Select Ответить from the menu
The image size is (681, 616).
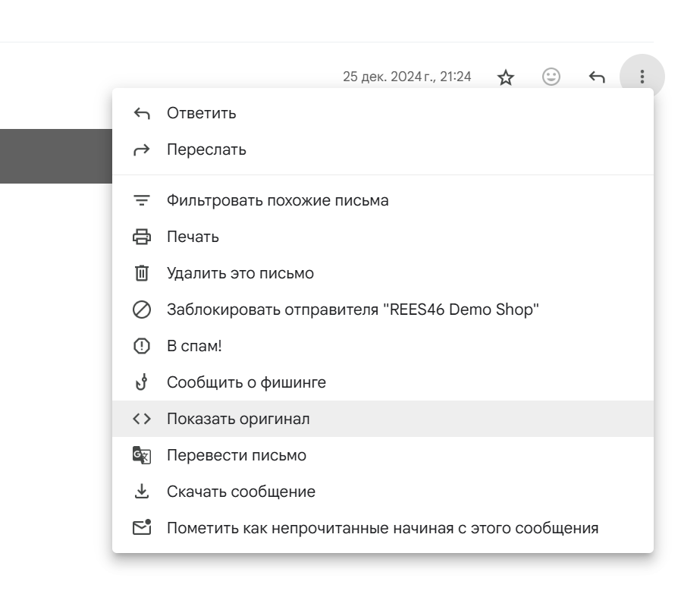383,113
